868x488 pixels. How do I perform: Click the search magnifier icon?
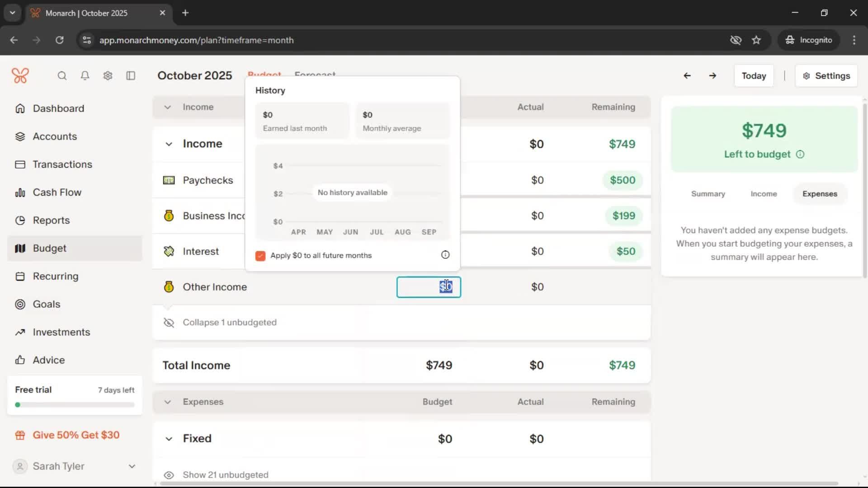point(62,76)
